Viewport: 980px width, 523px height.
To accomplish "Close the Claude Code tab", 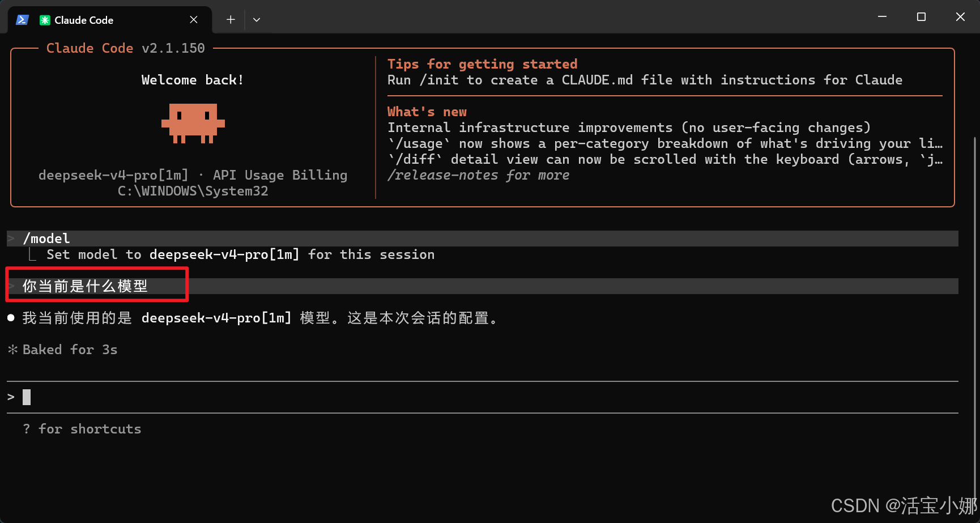I will (x=194, y=20).
